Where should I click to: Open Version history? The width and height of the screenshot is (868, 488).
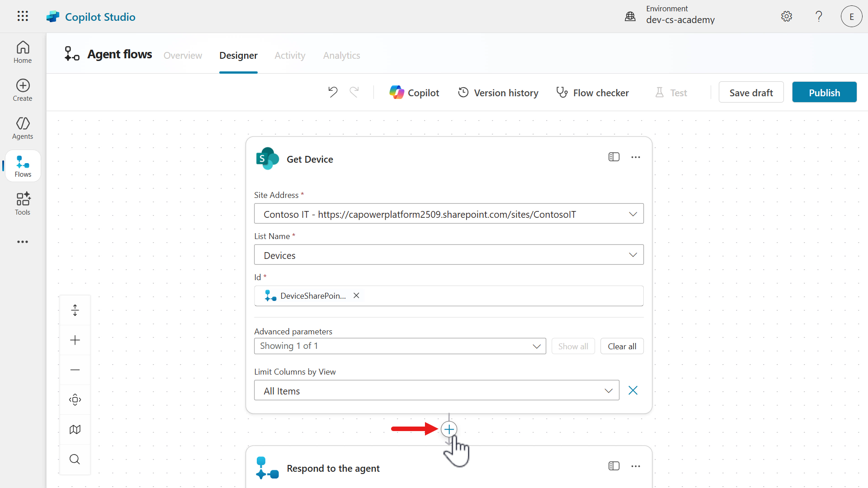498,93
